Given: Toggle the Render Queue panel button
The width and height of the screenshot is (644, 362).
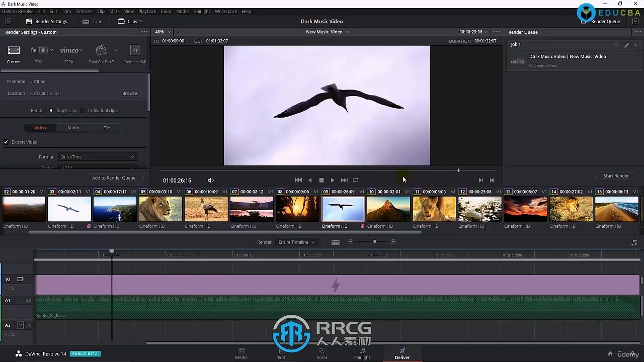Looking at the screenshot, I should pos(601,22).
